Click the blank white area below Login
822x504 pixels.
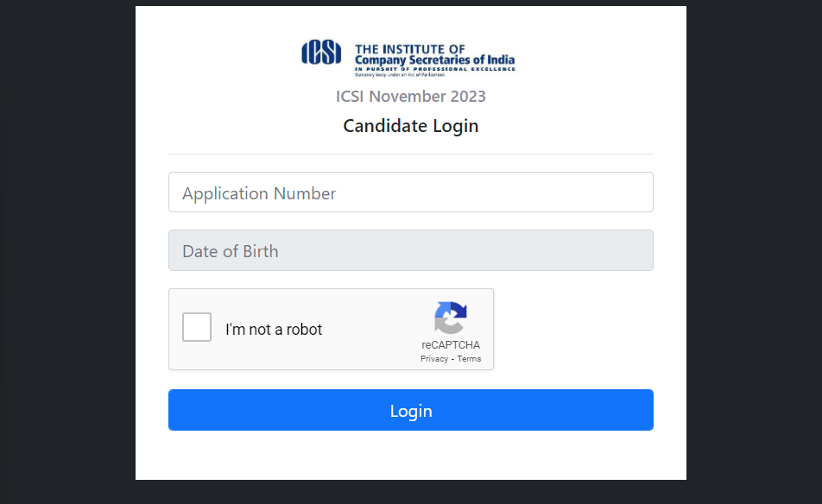pyautogui.click(x=410, y=456)
